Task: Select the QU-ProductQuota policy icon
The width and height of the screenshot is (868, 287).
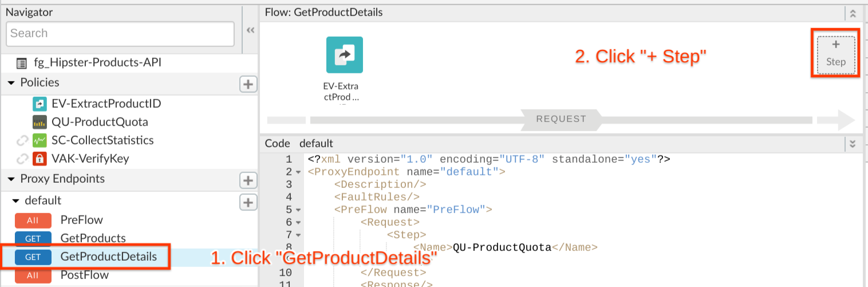Action: 40,122
